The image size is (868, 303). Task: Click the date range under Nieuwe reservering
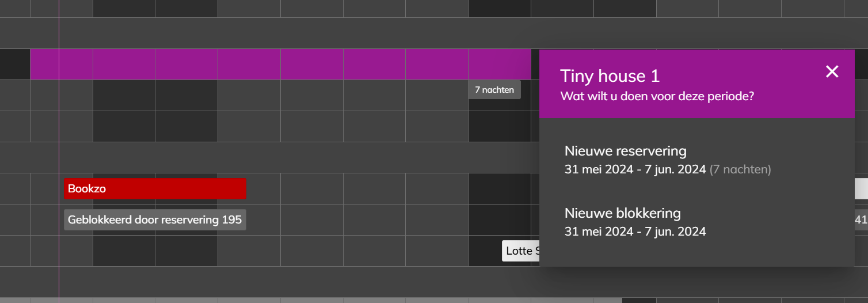coord(635,169)
